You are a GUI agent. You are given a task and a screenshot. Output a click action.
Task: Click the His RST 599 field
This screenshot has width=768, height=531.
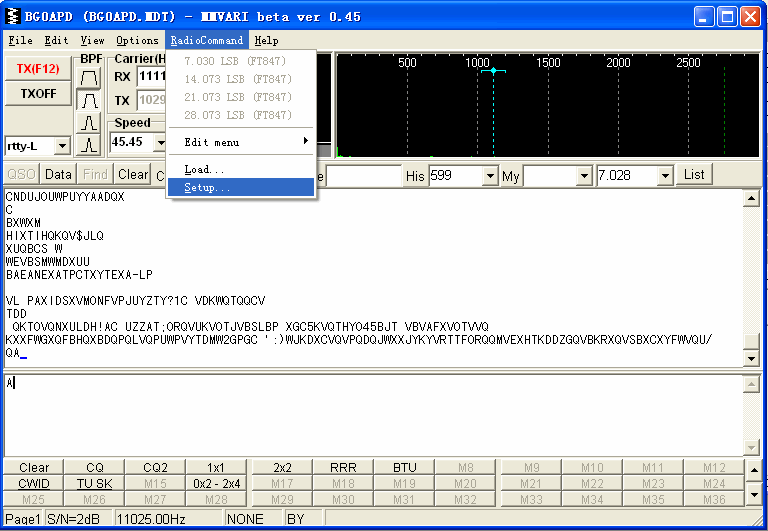click(456, 175)
